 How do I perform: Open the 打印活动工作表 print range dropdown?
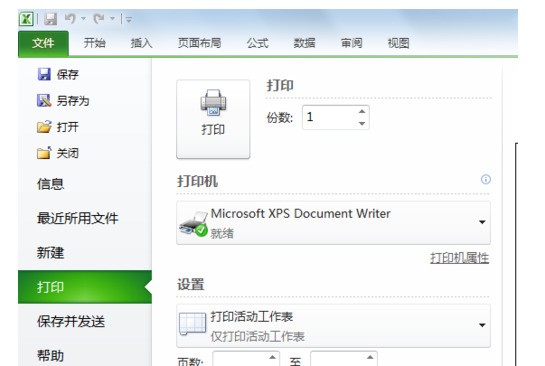point(333,326)
